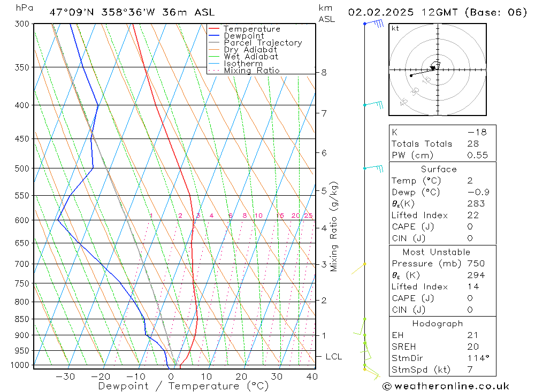Click the 4 km altitude label
Image resolution: width=535 pixels, height=392 pixels.
pyautogui.click(x=324, y=228)
